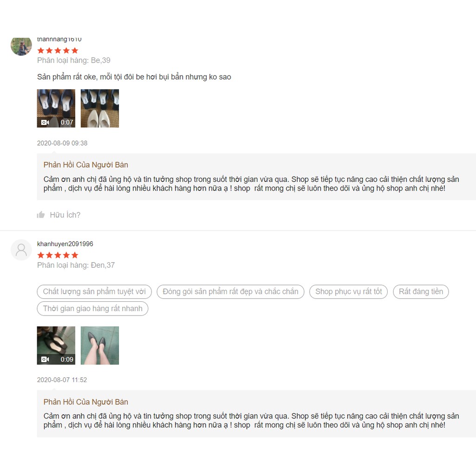Click video camera icon on 0:07 thumbnail
This screenshot has height=476, width=476.
click(45, 122)
